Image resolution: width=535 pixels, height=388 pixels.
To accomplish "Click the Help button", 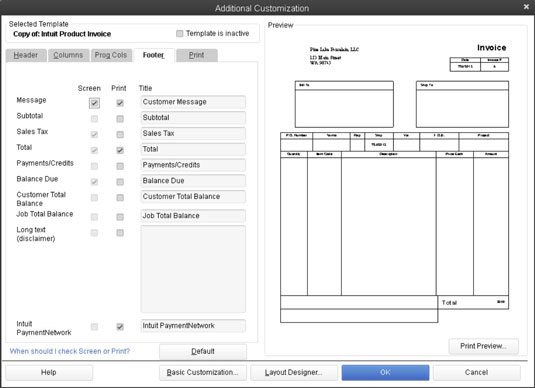I will [49, 372].
